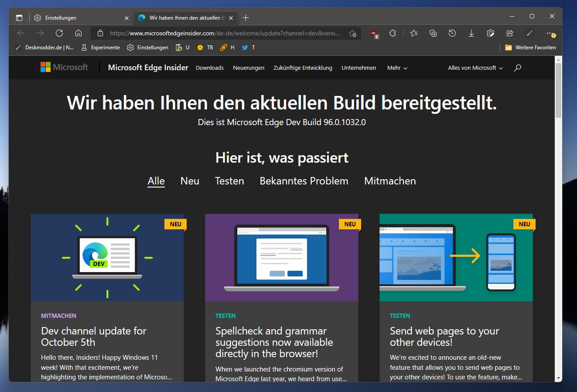Open the uBlock Origin extension icon
The image size is (577, 392).
(374, 33)
